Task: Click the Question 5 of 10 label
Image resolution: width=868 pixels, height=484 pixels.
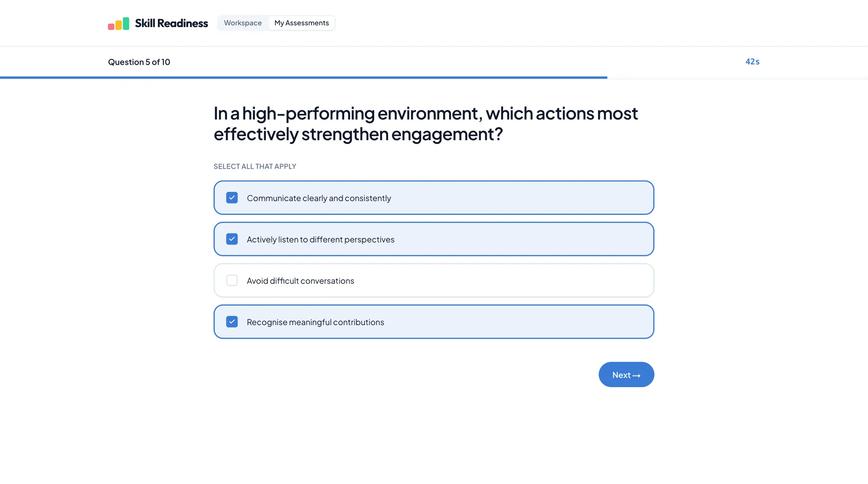Action: pyautogui.click(x=139, y=62)
